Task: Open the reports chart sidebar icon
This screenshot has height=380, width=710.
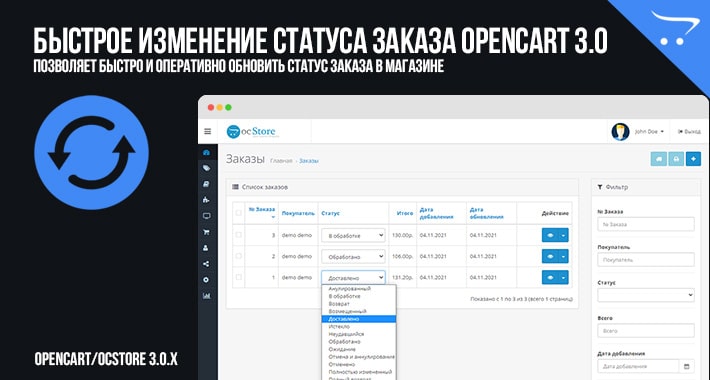Action: click(x=206, y=296)
